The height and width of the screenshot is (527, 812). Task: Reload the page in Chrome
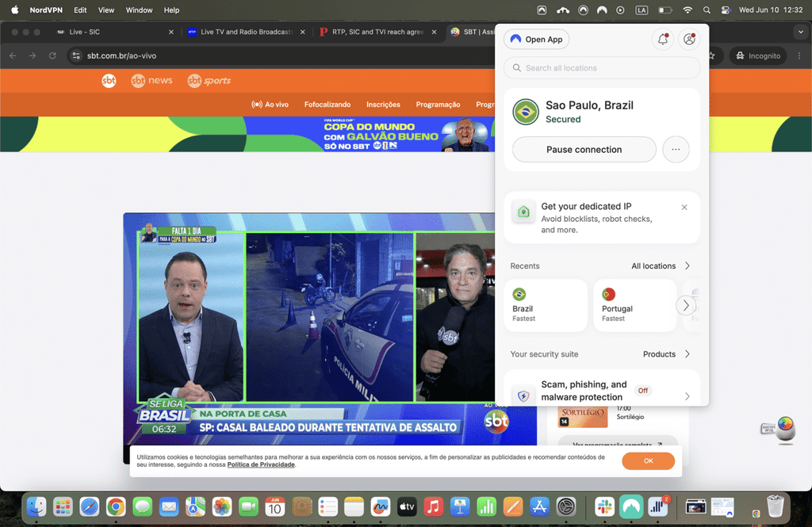52,55
